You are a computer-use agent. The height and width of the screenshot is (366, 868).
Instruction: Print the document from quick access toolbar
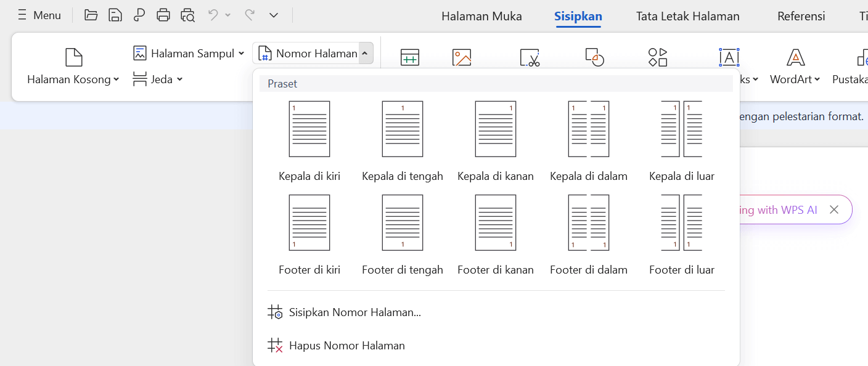point(163,14)
